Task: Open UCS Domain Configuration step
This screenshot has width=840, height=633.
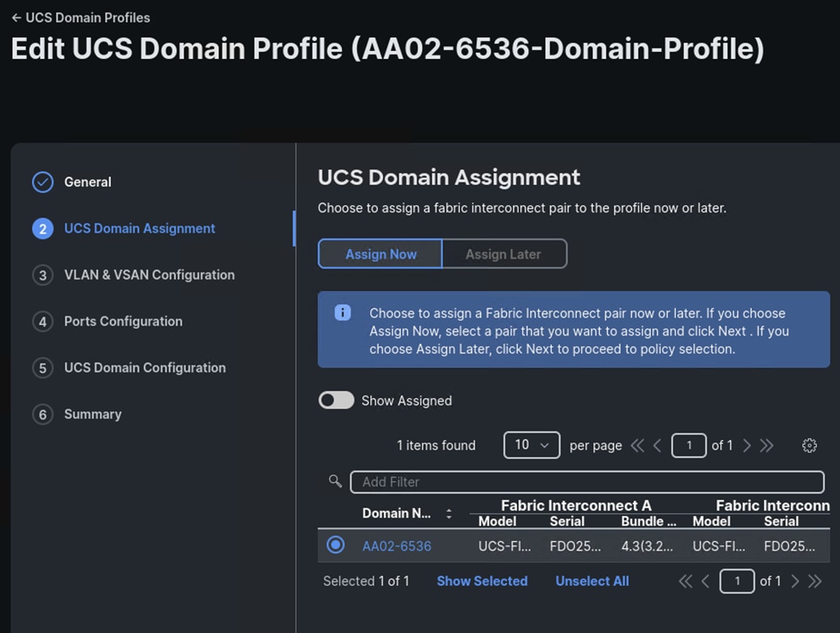Action: (x=145, y=368)
